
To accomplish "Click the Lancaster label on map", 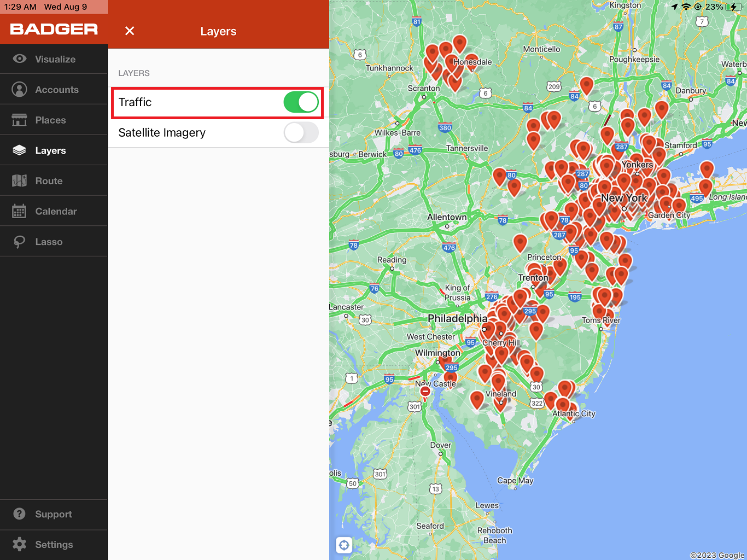I will coord(346,307).
